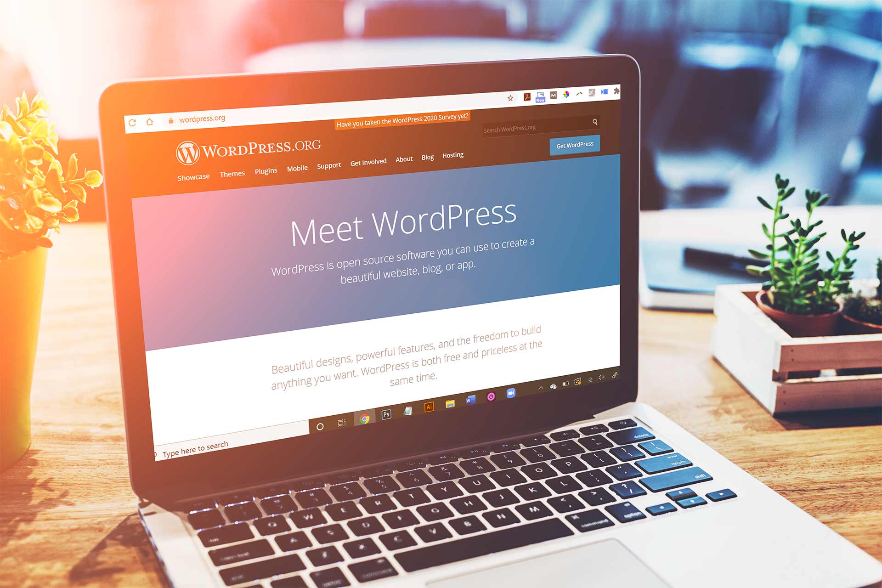Click Photoshop icon in taskbar
882x588 pixels.
(386, 413)
